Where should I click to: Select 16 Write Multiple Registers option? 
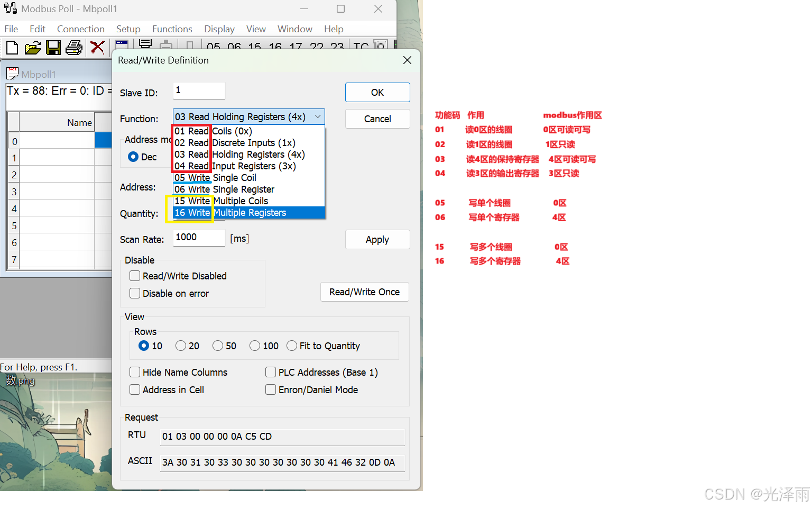pyautogui.click(x=249, y=212)
